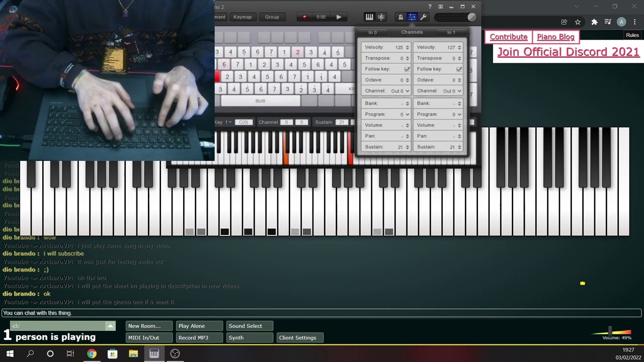Expand the idc room name dropdown
This screenshot has height=362, width=644.
(x=110, y=326)
